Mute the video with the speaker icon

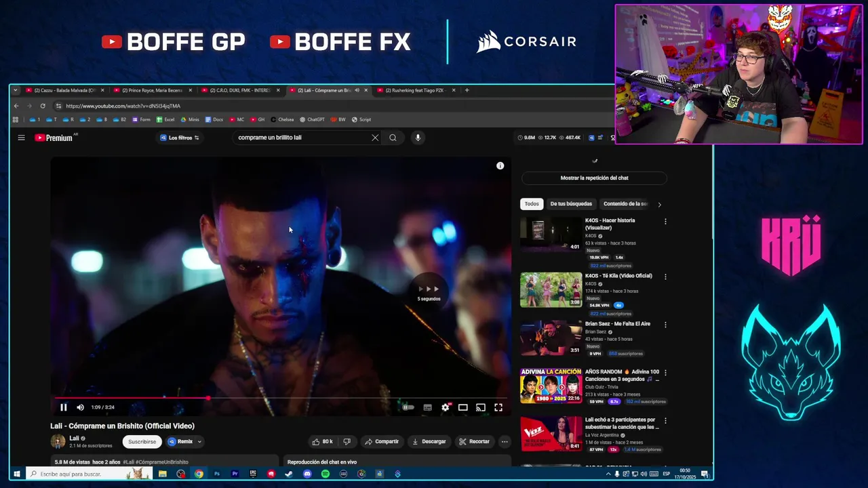coord(80,407)
